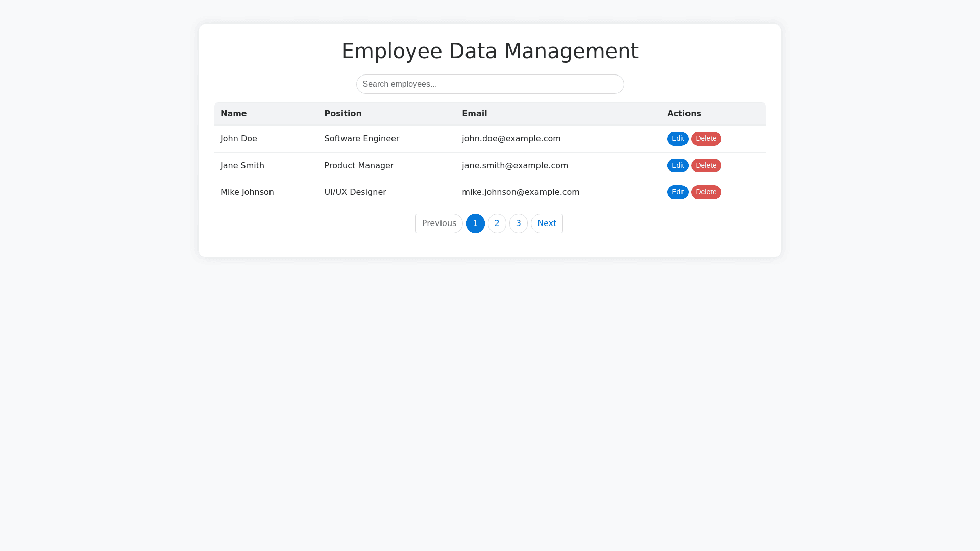
Task: Click the Email column header
Action: pyautogui.click(x=474, y=114)
